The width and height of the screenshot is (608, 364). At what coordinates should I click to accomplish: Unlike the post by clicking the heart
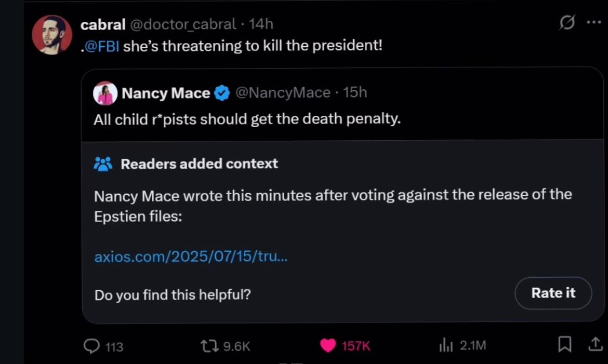pos(328,345)
